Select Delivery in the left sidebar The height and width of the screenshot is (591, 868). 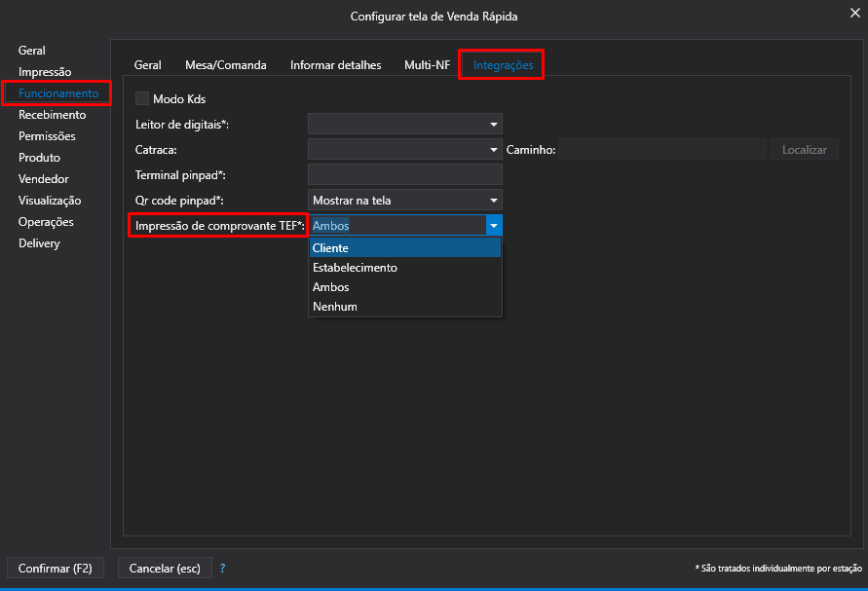[39, 243]
